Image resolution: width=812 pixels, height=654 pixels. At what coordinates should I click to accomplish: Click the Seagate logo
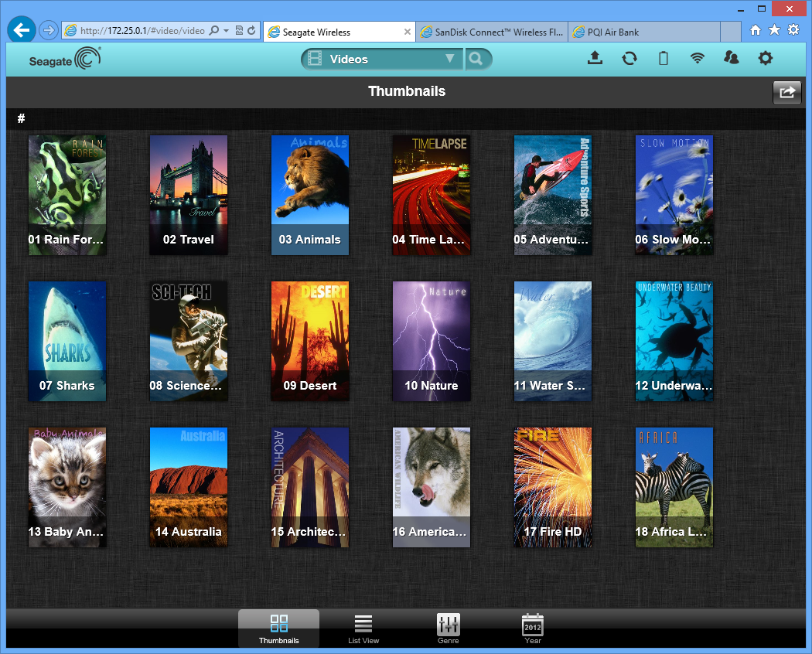tap(65, 59)
